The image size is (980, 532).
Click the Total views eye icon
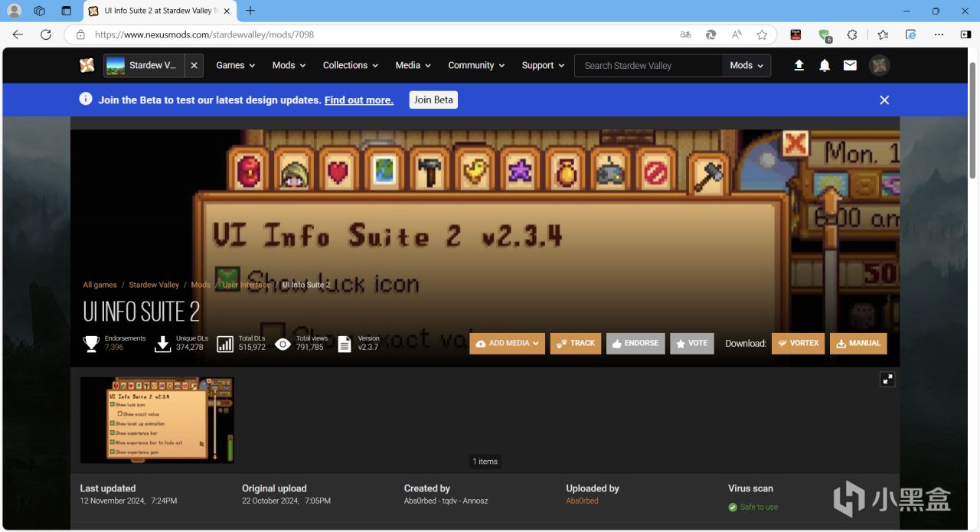pyautogui.click(x=283, y=344)
